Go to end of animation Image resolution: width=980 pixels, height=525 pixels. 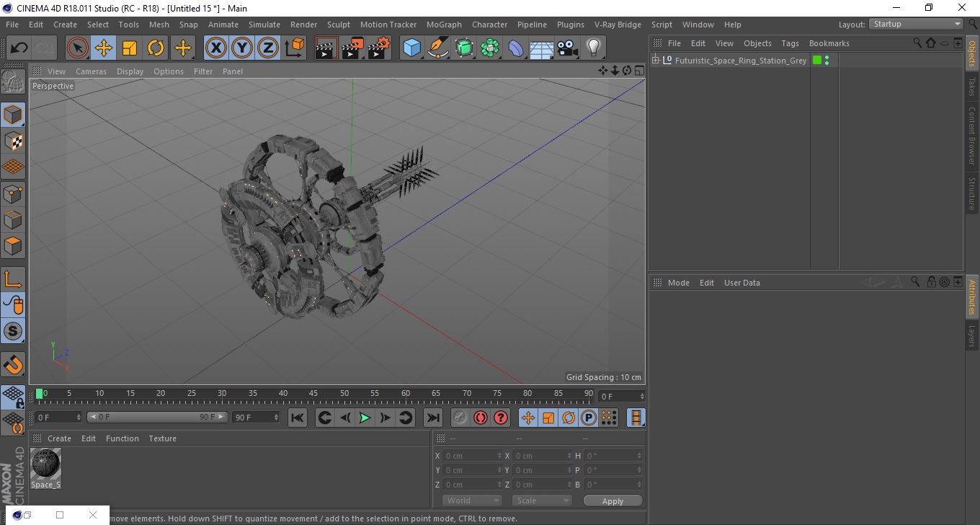[x=432, y=418]
